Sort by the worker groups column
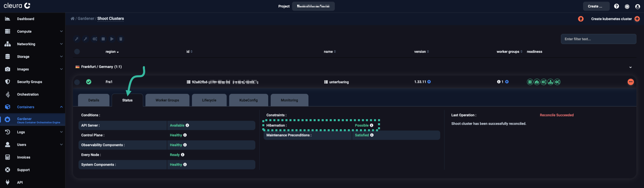This screenshot has height=188, width=644. click(x=509, y=52)
